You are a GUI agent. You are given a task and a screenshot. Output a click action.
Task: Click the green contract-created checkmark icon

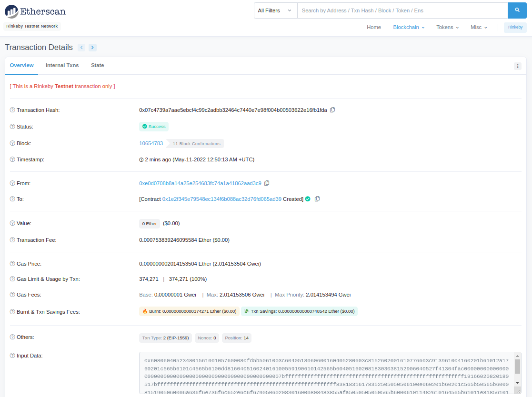point(308,199)
